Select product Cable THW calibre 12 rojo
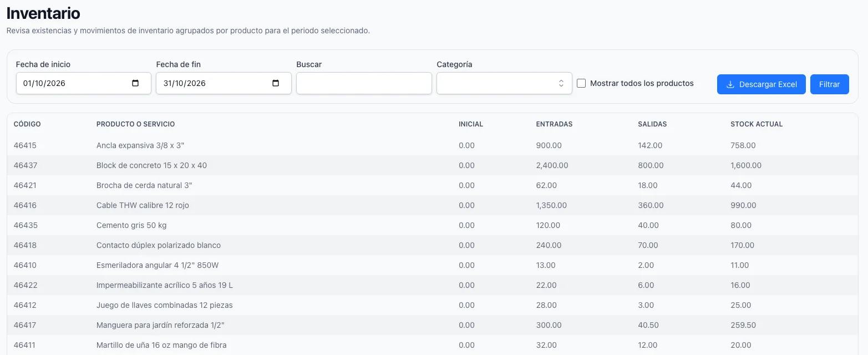Screen dimensions: 868x355 143,205
